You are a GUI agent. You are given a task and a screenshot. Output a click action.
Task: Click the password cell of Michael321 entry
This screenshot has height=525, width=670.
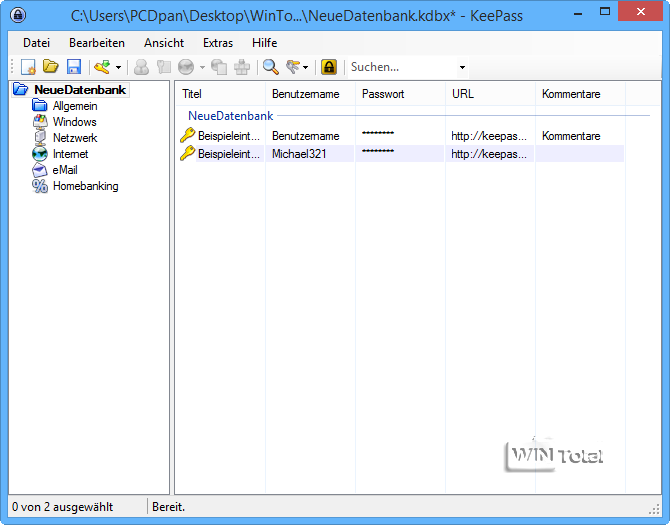click(400, 154)
